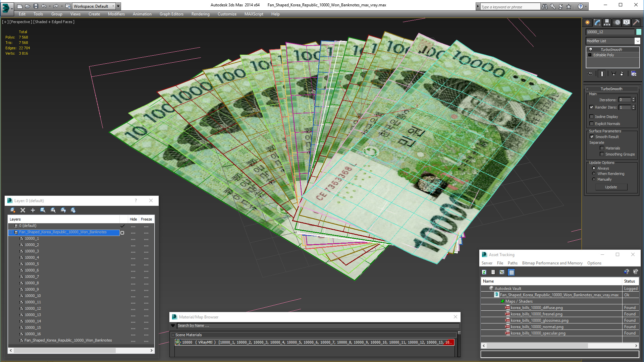
Task: Click the keyword search input field
Action: coord(510,6)
